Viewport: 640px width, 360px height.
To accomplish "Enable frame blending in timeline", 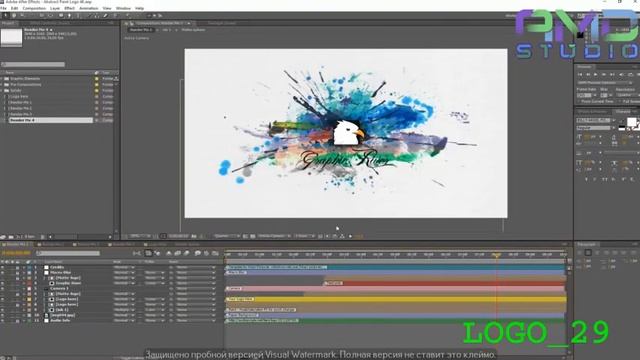I will click(178, 253).
